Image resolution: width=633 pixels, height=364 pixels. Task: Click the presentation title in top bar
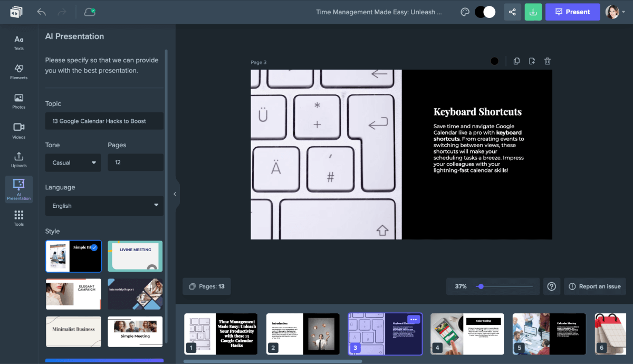click(x=379, y=12)
